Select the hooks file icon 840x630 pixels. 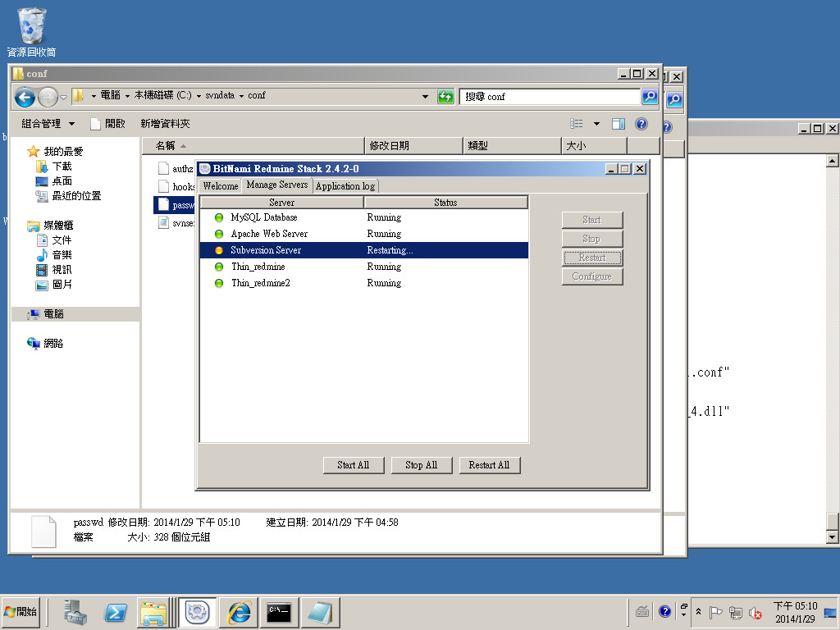pyautogui.click(x=163, y=186)
